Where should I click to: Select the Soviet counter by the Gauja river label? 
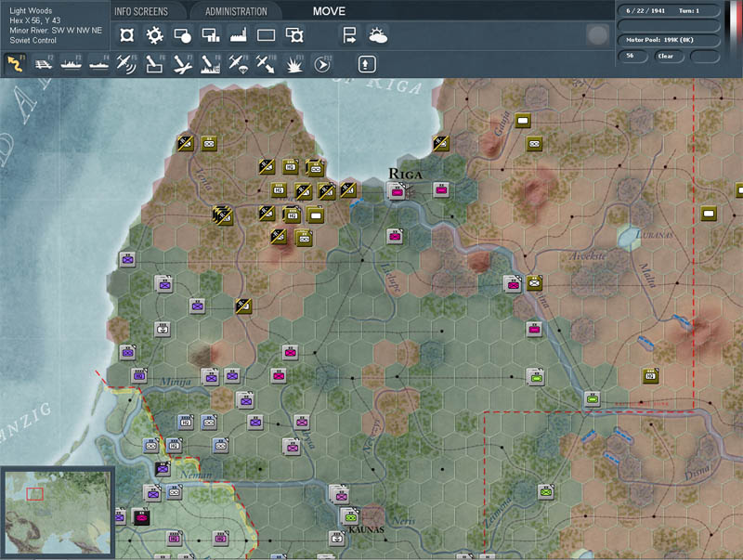pos(522,121)
